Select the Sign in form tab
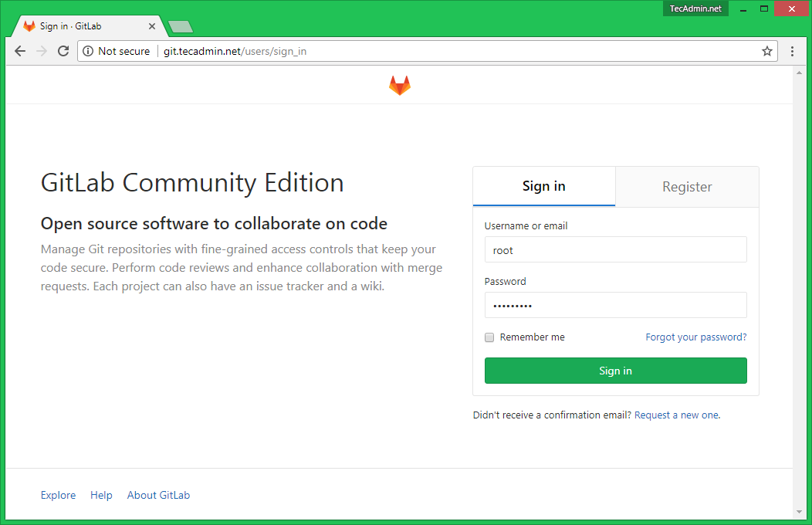Image resolution: width=812 pixels, height=525 pixels. (x=543, y=186)
